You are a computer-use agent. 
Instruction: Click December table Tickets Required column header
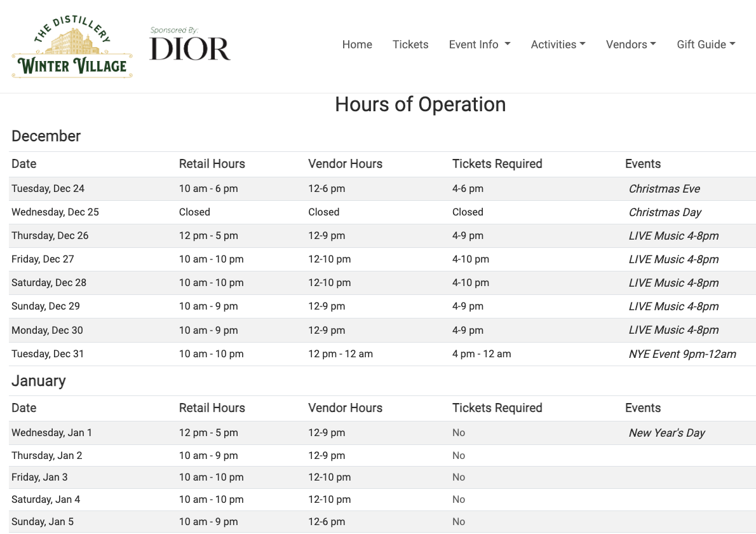coord(497,164)
